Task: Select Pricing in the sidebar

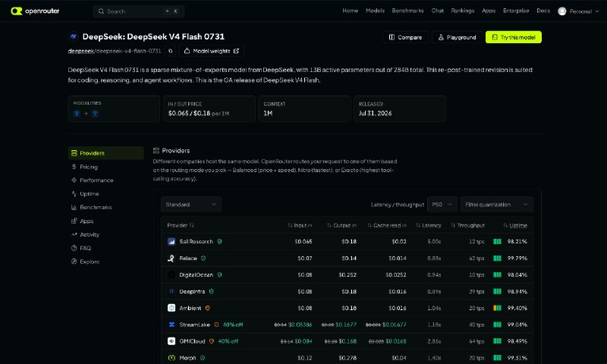Action: pyautogui.click(x=105, y=167)
